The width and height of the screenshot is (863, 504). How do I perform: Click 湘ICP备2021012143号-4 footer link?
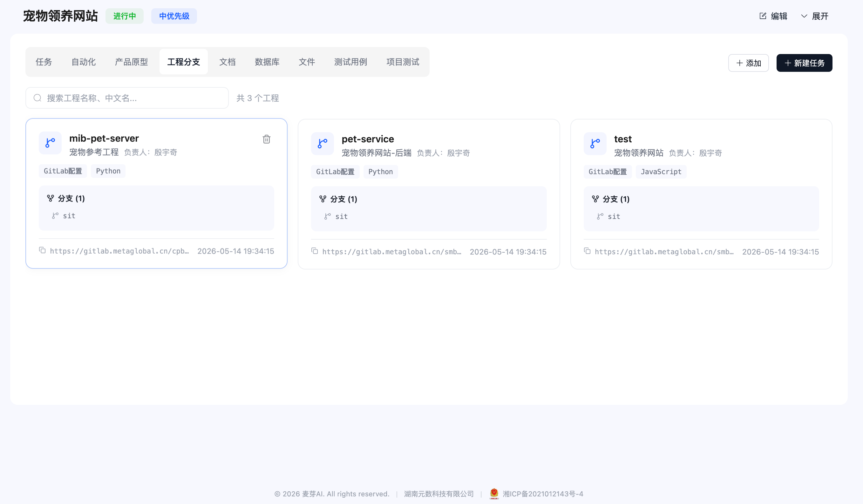tap(543, 494)
